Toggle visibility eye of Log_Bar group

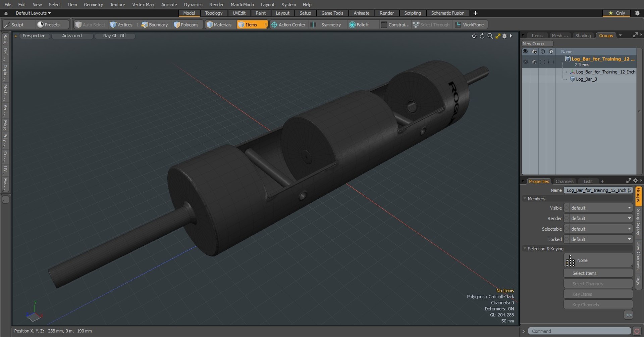(525, 62)
